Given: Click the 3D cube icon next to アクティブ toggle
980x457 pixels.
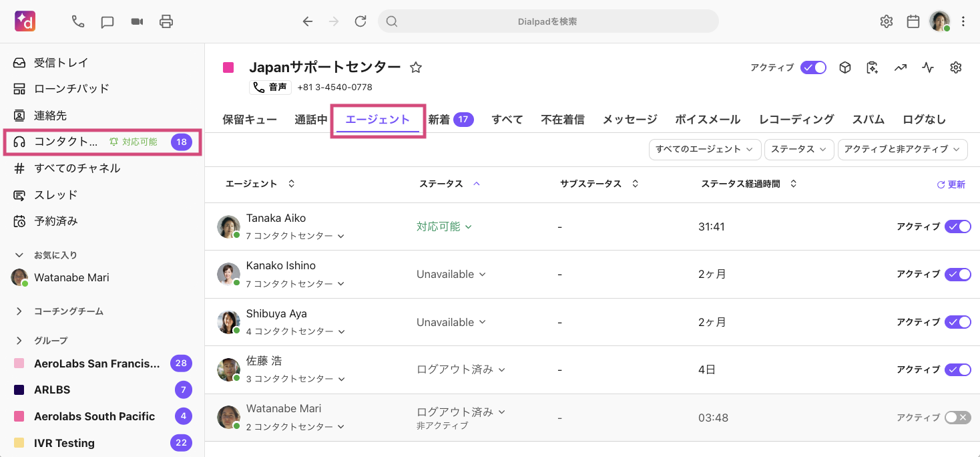Looking at the screenshot, I should click(x=844, y=67).
